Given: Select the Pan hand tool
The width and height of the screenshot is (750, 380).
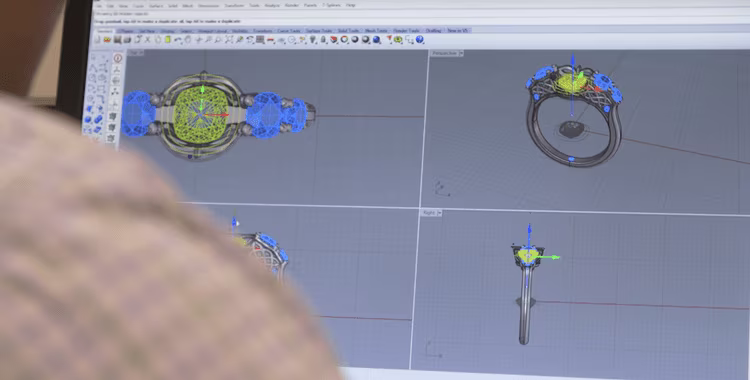Looking at the screenshot, I should click(188, 40).
